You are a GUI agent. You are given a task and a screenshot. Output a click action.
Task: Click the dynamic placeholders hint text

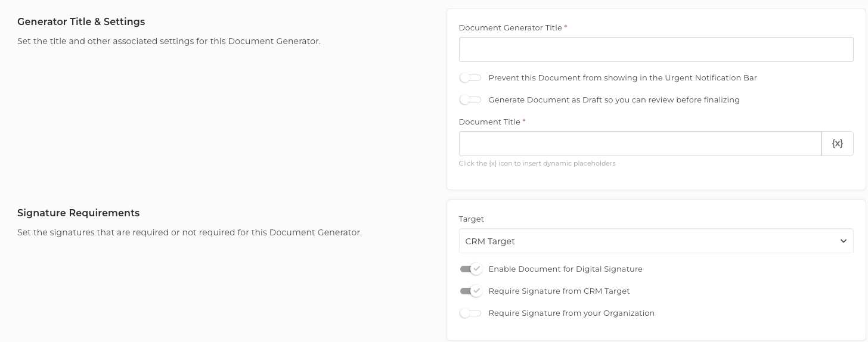click(537, 163)
